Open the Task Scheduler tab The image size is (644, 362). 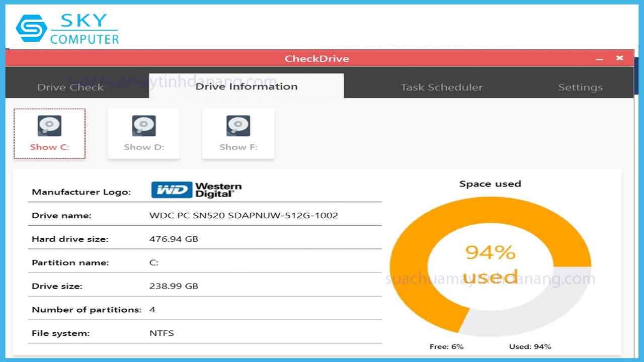point(441,87)
